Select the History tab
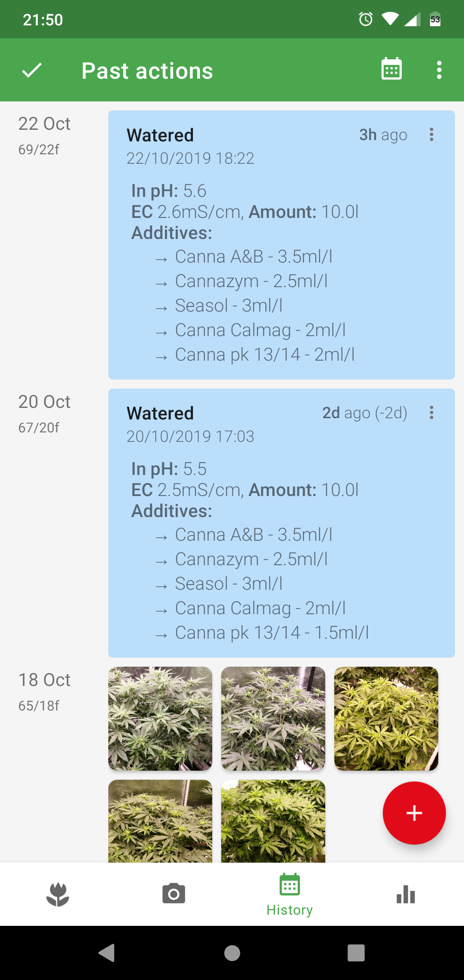 pyautogui.click(x=290, y=894)
